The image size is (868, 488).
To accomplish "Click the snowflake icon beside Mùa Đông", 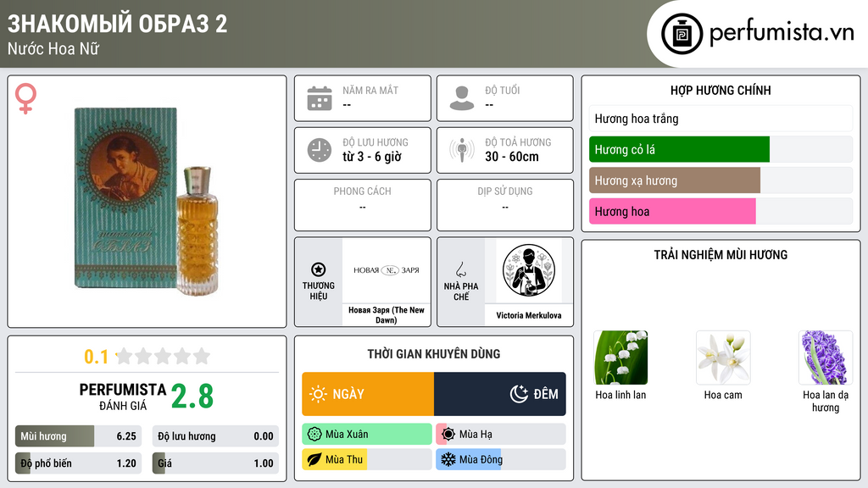I will point(448,459).
